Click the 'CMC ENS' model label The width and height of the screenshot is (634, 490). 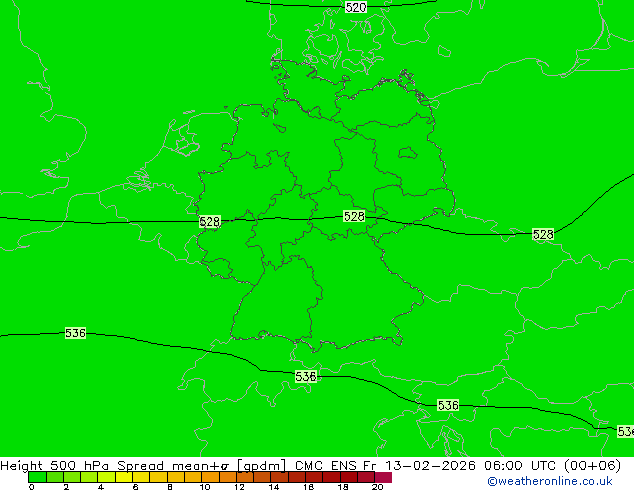(326, 465)
